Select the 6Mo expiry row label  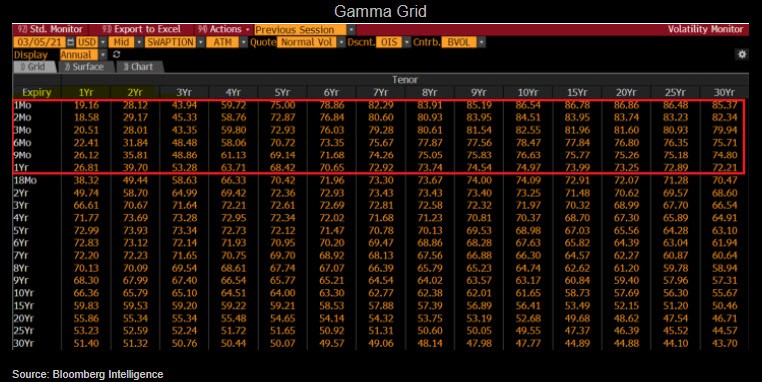click(22, 143)
